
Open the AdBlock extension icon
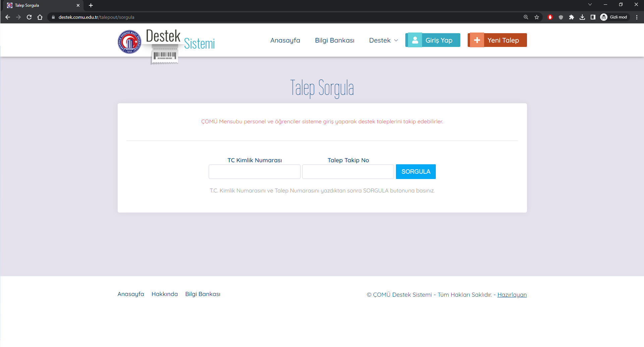click(x=550, y=17)
